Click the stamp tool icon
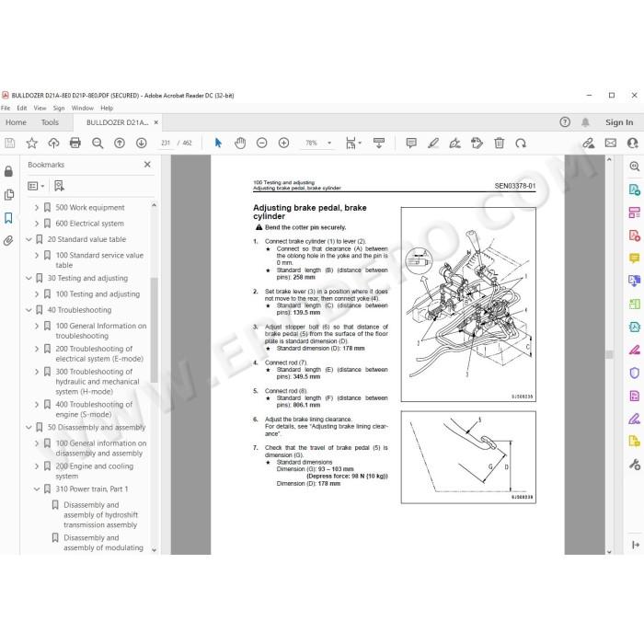The width and height of the screenshot is (644, 644). click(x=477, y=143)
